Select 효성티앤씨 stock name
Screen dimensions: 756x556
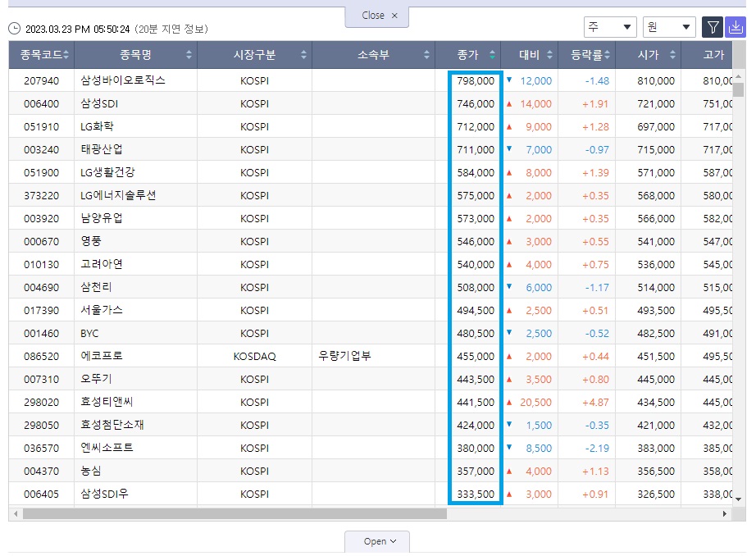[x=107, y=402]
